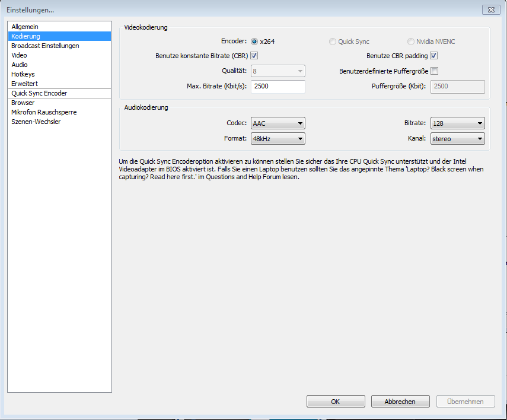Switch to the Hotkeys settings page
Image resolution: width=507 pixels, height=420 pixels.
[59, 74]
